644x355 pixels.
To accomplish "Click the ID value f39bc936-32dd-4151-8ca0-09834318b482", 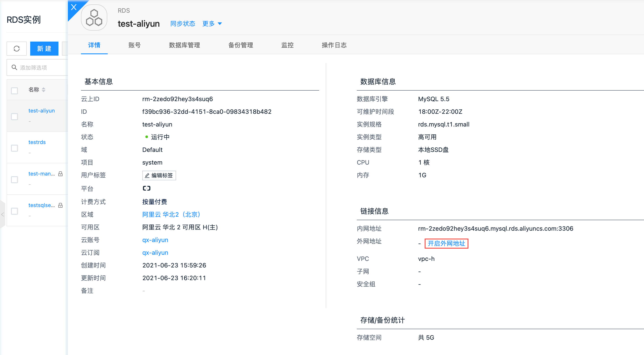I will pos(207,112).
